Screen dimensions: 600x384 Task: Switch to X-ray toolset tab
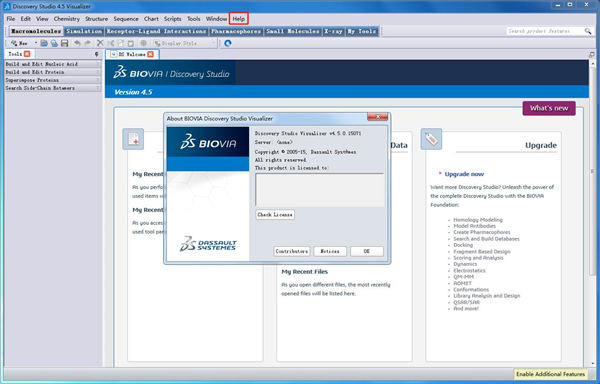(x=333, y=31)
